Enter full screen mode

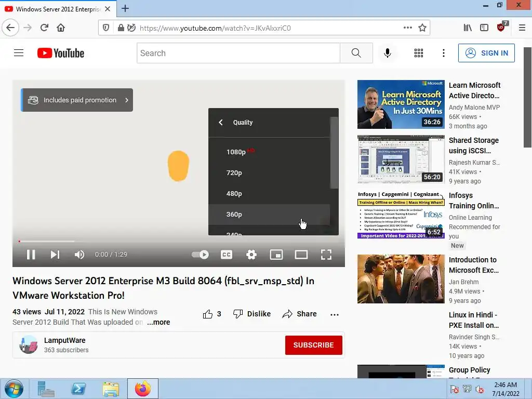click(x=326, y=255)
